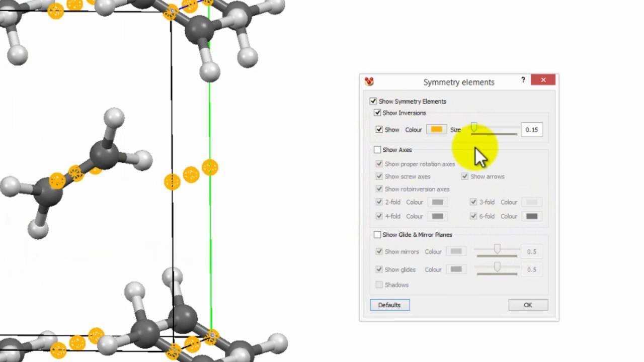Click the glides value field showing 0.5
Screen dimensions: 644x362
532,269
